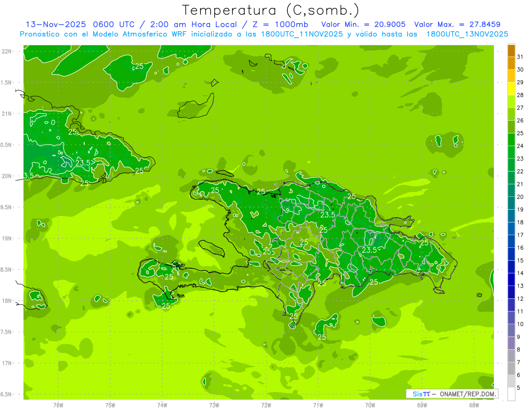532x411 pixels.
Task: Click the '28' value on the color scale
Action: (520, 95)
